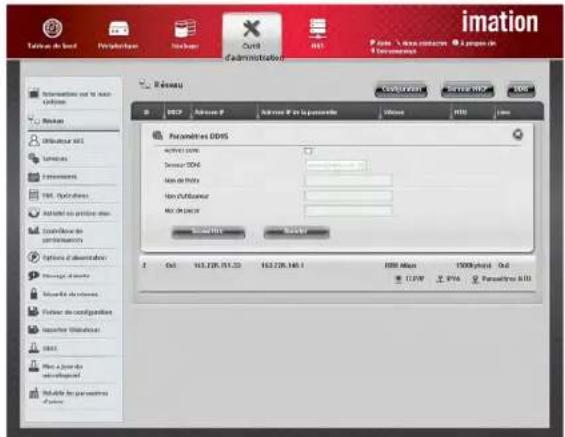Click the user name input field
565x437 pixels.
[348, 196]
